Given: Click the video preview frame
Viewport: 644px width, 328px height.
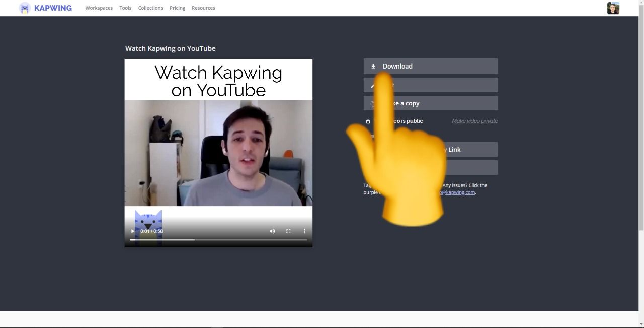Looking at the screenshot, I should (218, 153).
